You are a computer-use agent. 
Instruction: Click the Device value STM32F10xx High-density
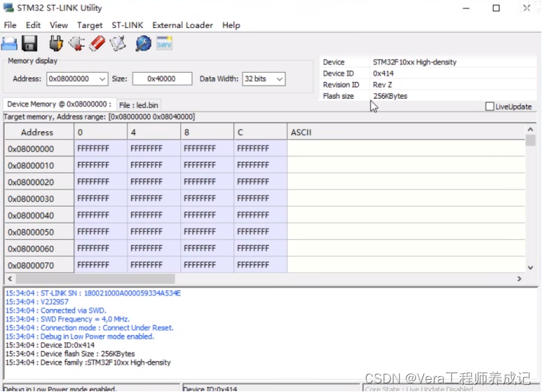[x=414, y=62]
